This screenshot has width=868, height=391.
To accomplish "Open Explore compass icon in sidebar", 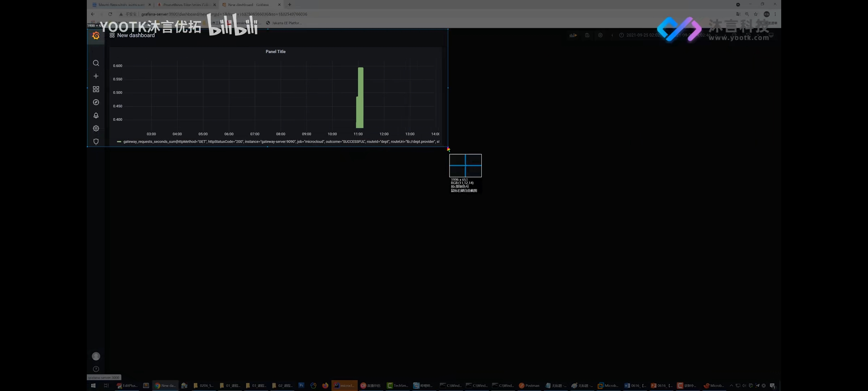I will (x=96, y=102).
